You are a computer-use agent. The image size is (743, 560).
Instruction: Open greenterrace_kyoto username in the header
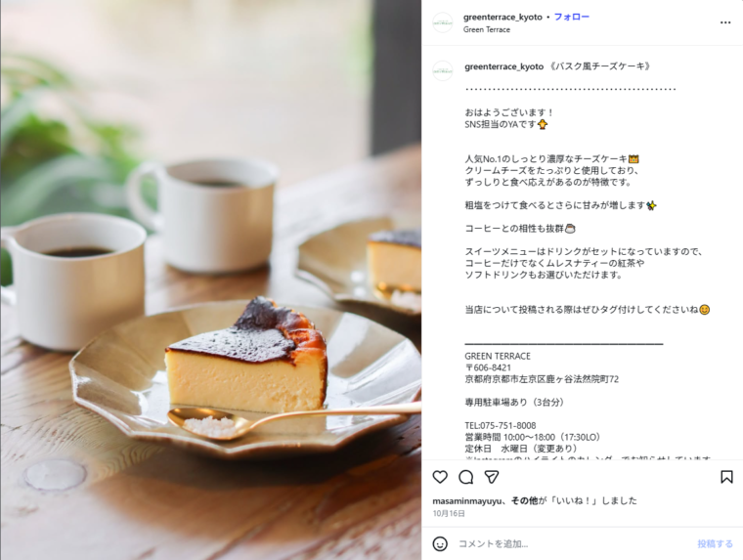503,17
